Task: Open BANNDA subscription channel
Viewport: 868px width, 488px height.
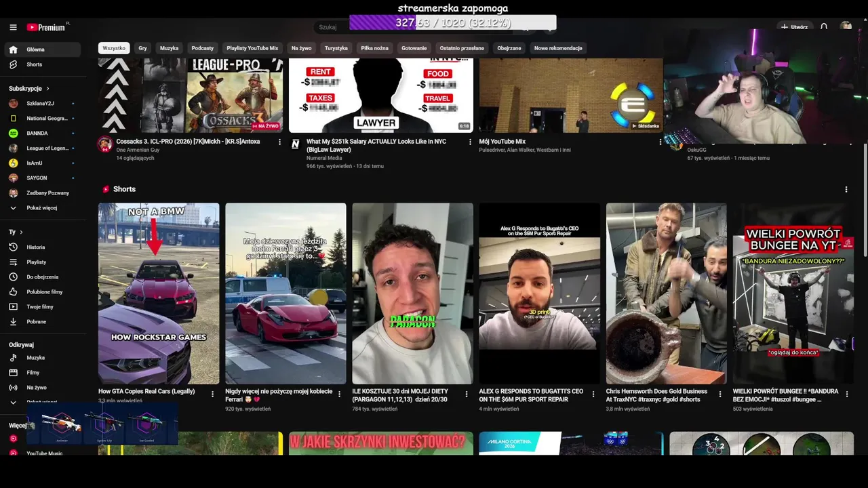Action: pyautogui.click(x=42, y=134)
